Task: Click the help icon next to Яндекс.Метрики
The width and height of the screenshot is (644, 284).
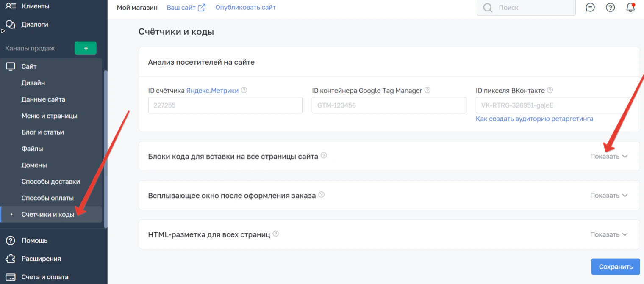Action: click(x=244, y=90)
